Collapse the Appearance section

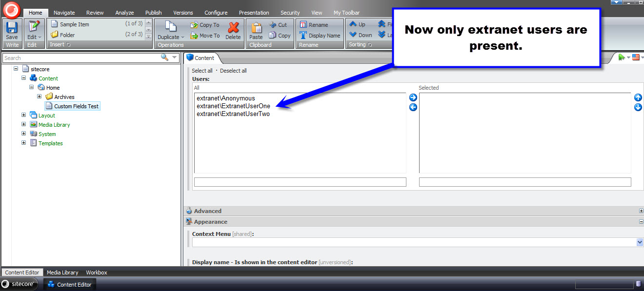coord(641,221)
